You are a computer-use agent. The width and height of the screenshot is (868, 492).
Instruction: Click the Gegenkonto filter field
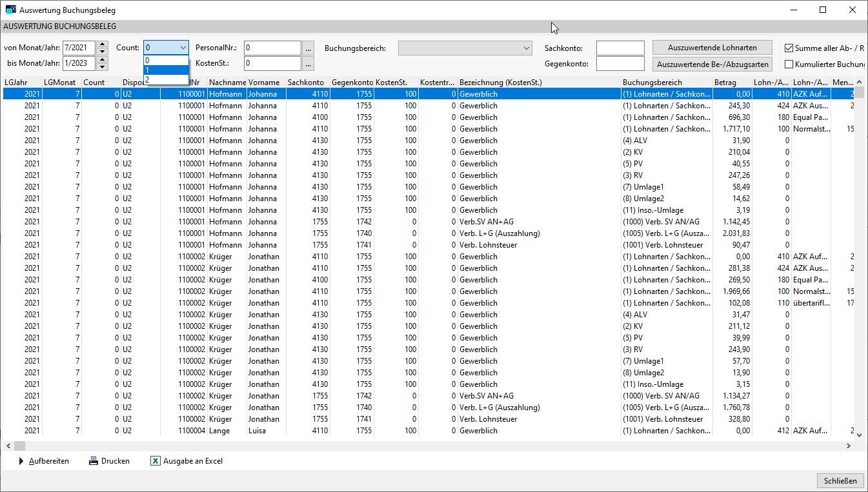coord(620,63)
